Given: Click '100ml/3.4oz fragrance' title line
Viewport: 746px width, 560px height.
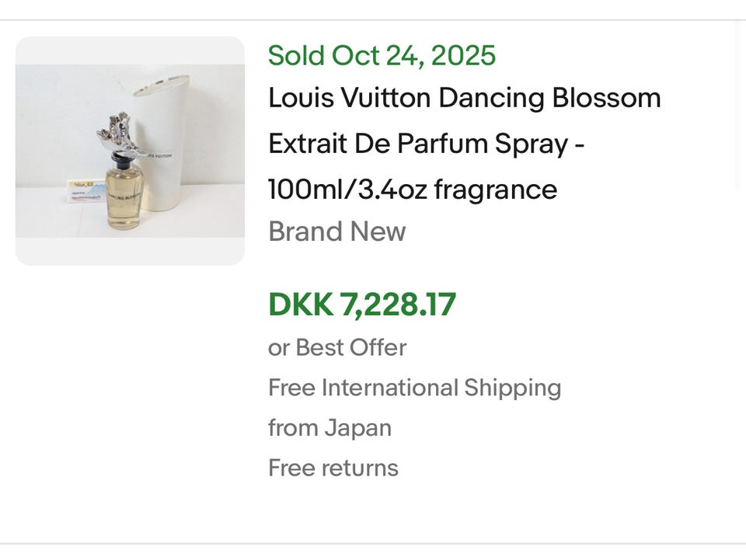Looking at the screenshot, I should [x=412, y=189].
